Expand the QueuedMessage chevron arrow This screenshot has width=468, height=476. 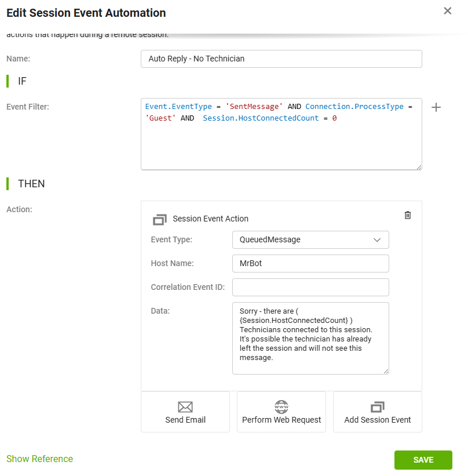(x=377, y=239)
